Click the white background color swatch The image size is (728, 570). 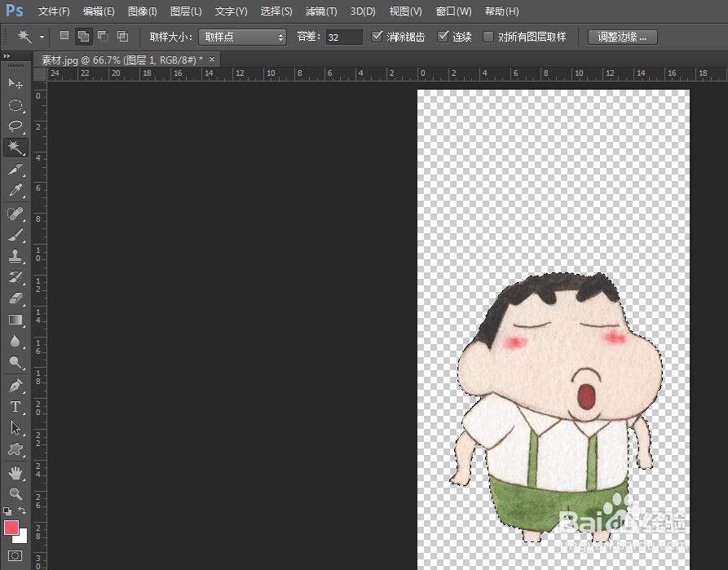point(21,537)
